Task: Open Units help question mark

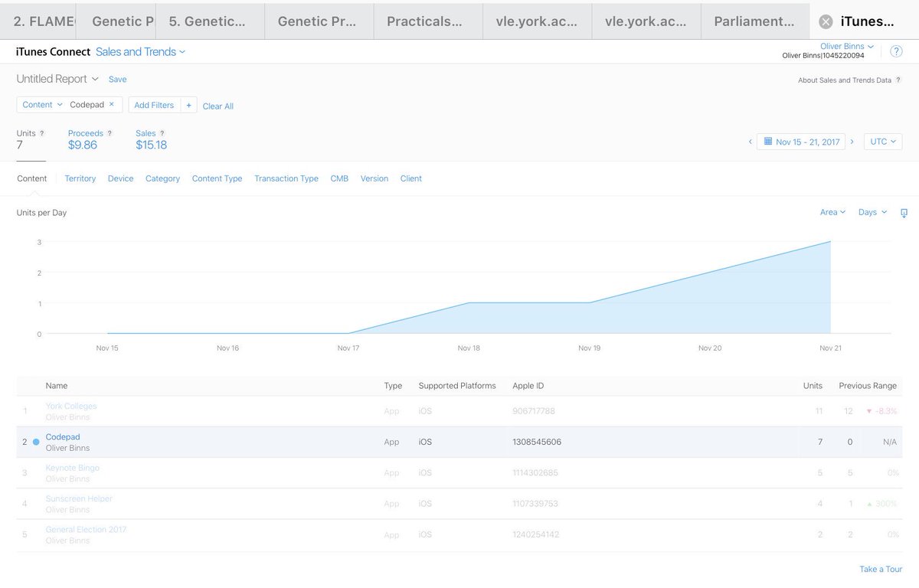Action: pos(41,133)
